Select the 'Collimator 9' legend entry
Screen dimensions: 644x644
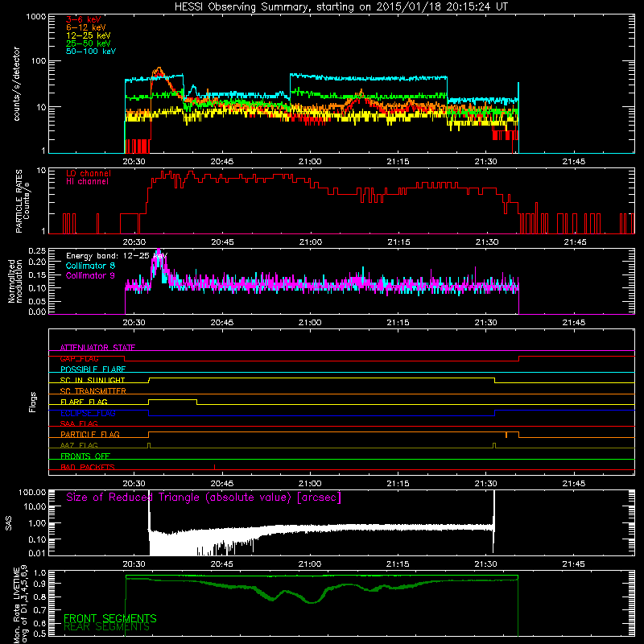coord(90,275)
